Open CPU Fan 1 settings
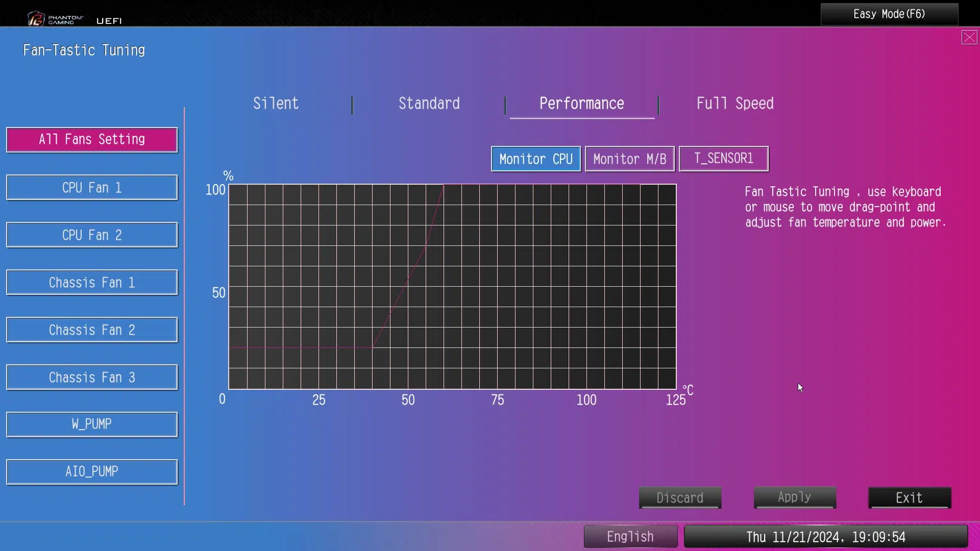Image resolution: width=980 pixels, height=551 pixels. 92,188
